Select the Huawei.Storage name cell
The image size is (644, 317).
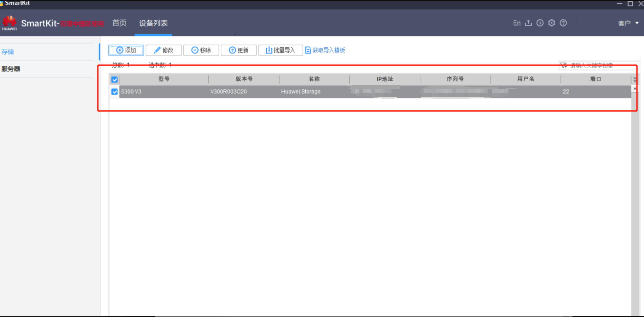click(x=314, y=91)
